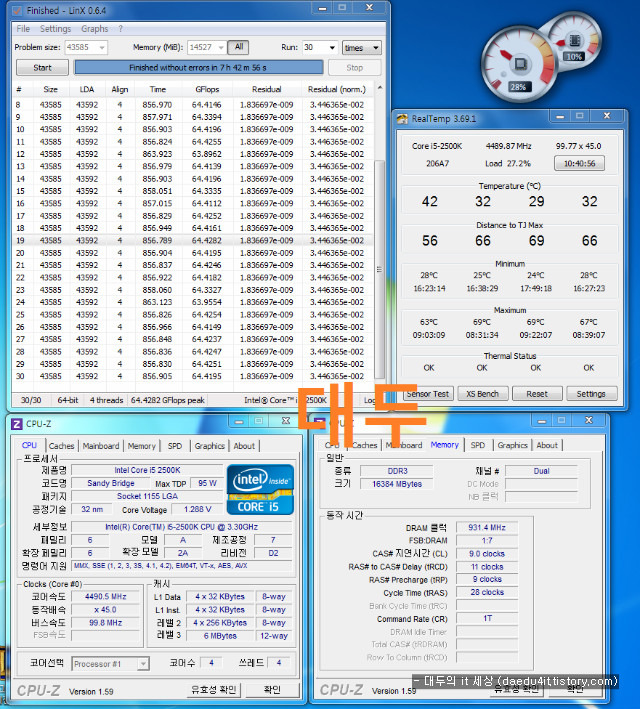Click the LinX results vertical scrollbar

pyautogui.click(x=380, y=269)
